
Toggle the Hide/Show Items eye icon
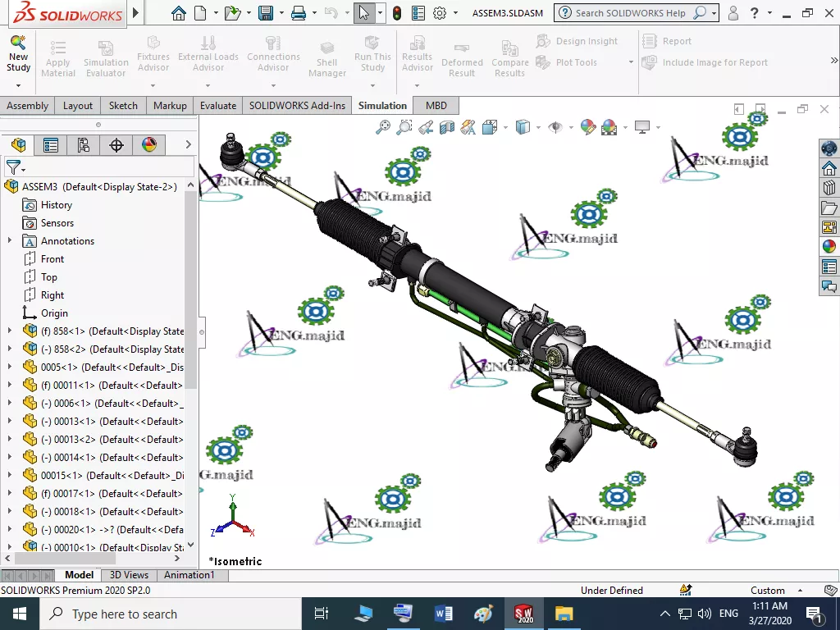click(x=555, y=127)
